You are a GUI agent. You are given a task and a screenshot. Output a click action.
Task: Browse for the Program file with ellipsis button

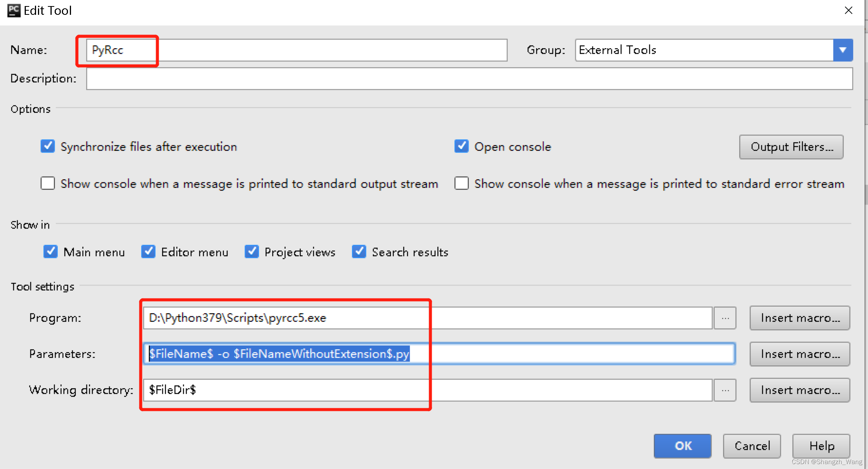(x=725, y=318)
